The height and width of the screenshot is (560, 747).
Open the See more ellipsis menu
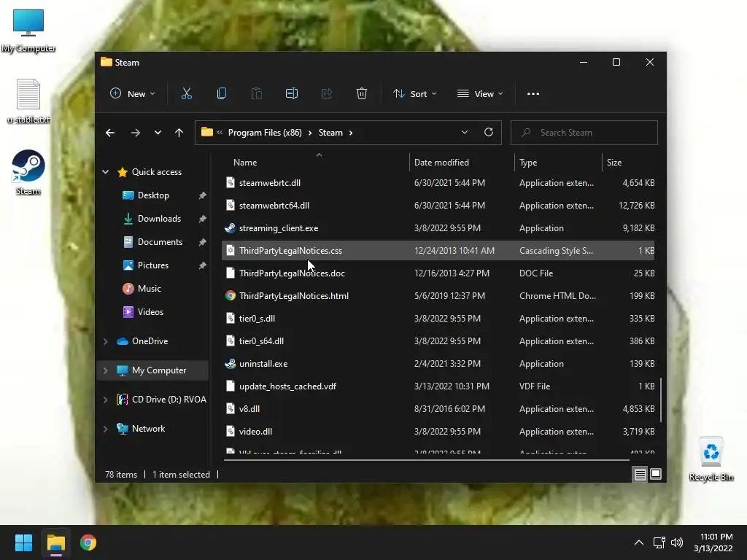pos(533,94)
